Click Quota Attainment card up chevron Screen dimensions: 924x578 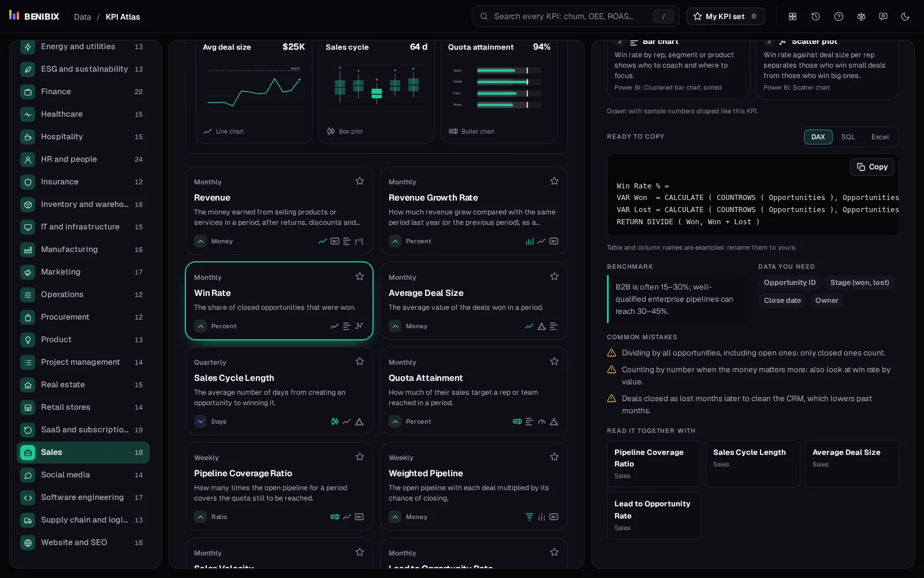395,421
